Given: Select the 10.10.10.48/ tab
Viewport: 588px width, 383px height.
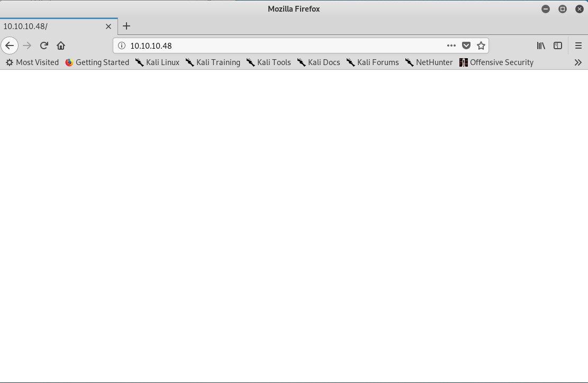Looking at the screenshot, I should pos(59,26).
